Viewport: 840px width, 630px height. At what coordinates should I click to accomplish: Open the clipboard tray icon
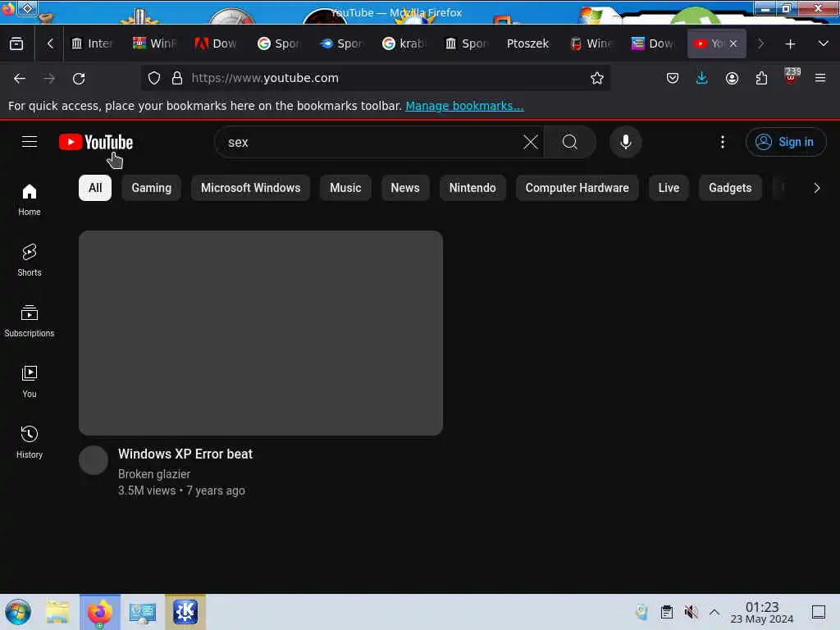coord(666,612)
